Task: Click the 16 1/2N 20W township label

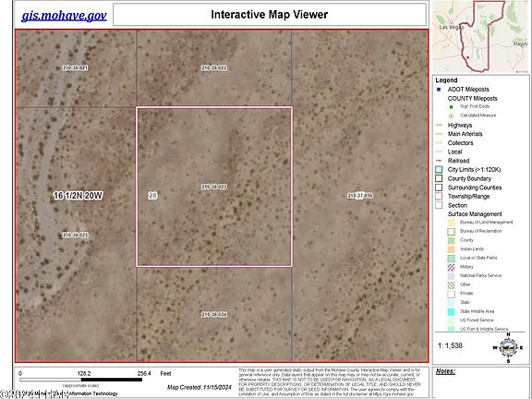Action: pos(78,196)
